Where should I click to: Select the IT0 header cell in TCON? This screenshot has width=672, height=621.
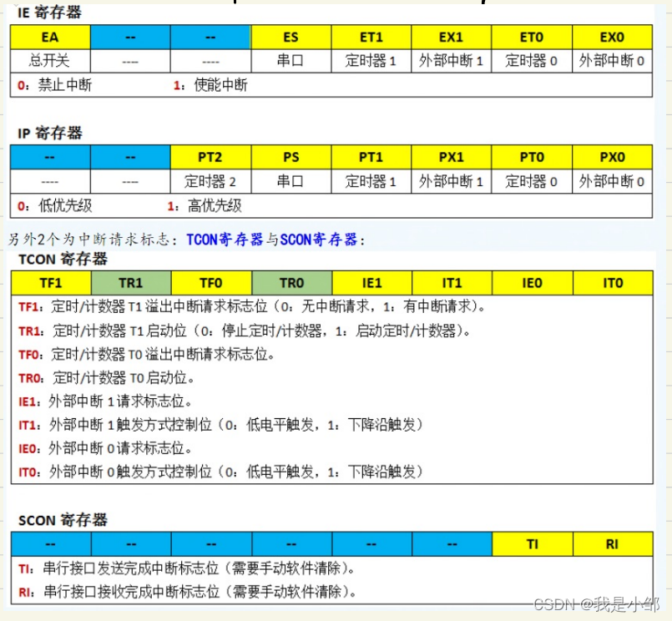click(x=614, y=283)
